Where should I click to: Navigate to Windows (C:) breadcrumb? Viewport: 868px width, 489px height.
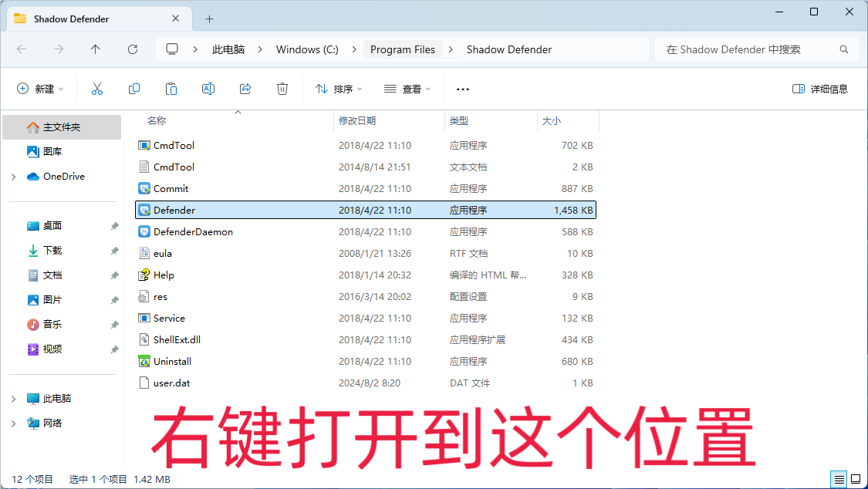[x=307, y=49]
